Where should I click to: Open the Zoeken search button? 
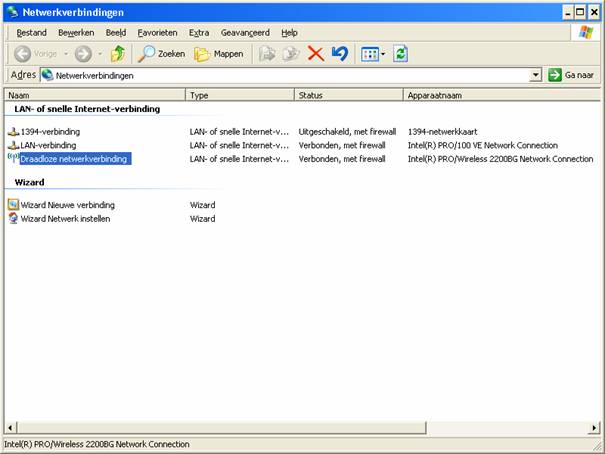click(x=161, y=54)
